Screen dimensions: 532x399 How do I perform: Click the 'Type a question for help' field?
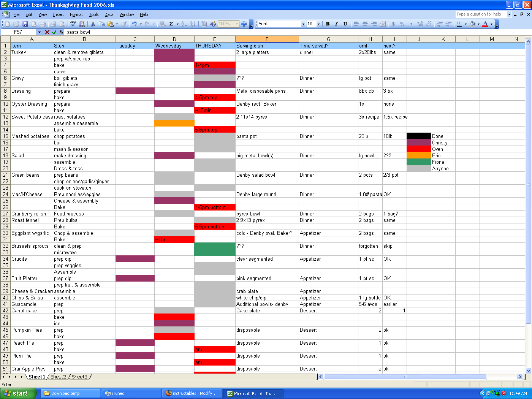coord(480,14)
